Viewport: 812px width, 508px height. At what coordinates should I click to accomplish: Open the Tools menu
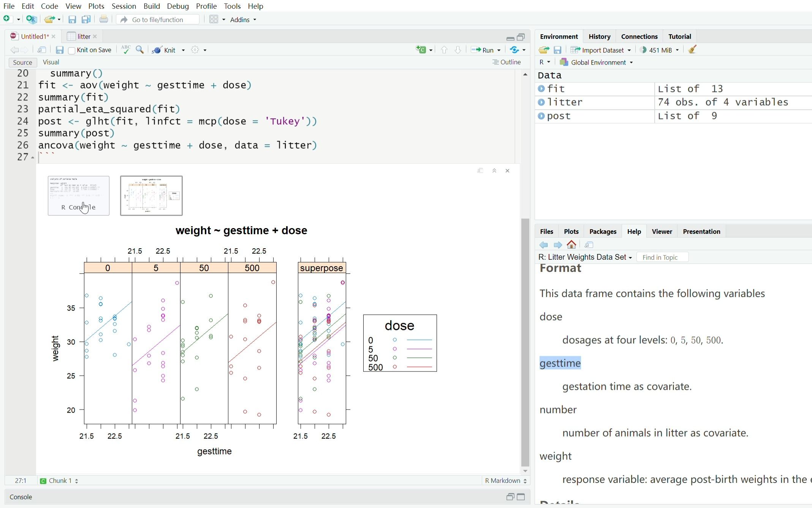coord(232,6)
